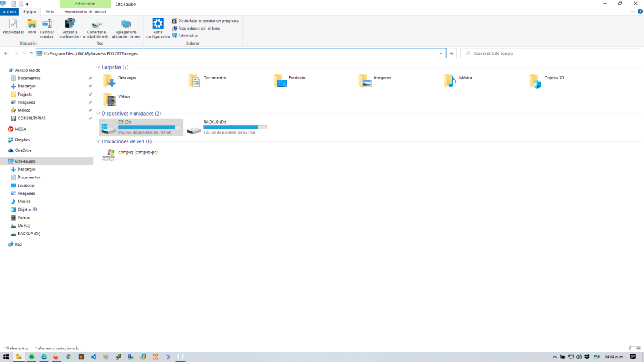This screenshot has height=362, width=644.
Task: Click the Buscar en Este equipo field
Action: (x=547, y=53)
